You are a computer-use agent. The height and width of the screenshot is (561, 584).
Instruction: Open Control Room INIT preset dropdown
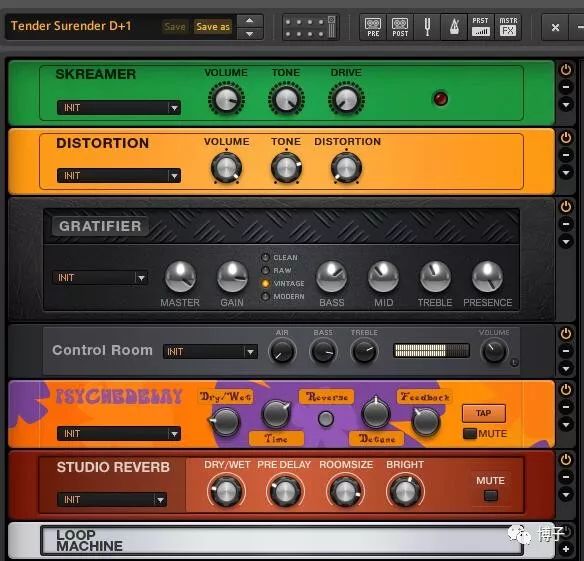(x=210, y=352)
